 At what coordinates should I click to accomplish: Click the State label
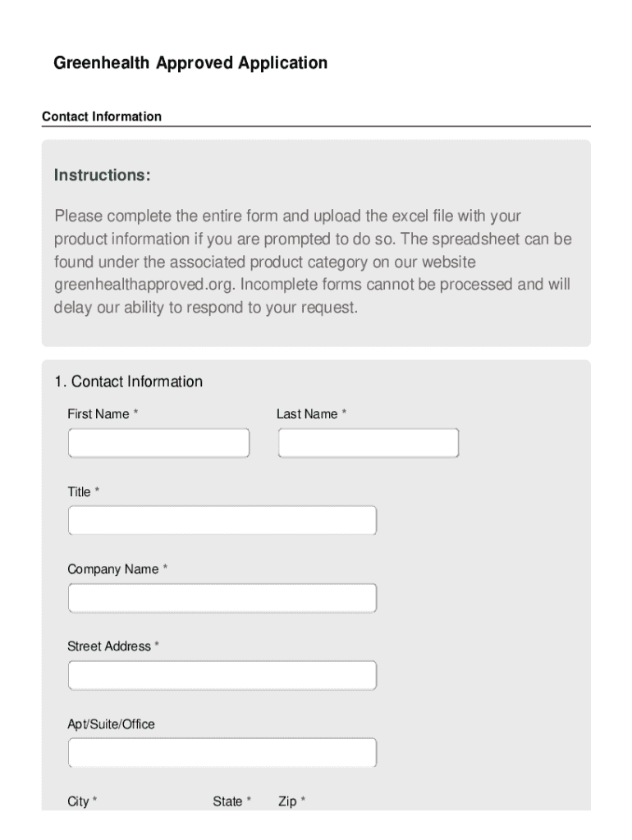pyautogui.click(x=227, y=801)
